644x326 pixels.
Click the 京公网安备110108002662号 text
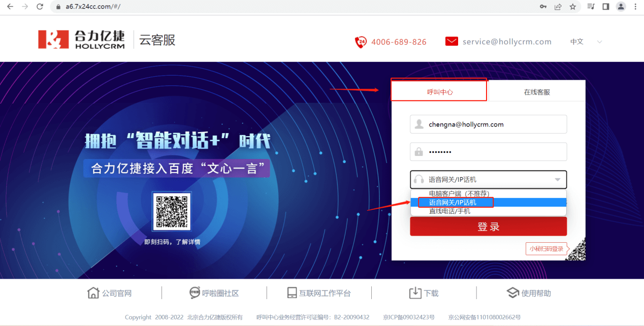tap(484, 317)
